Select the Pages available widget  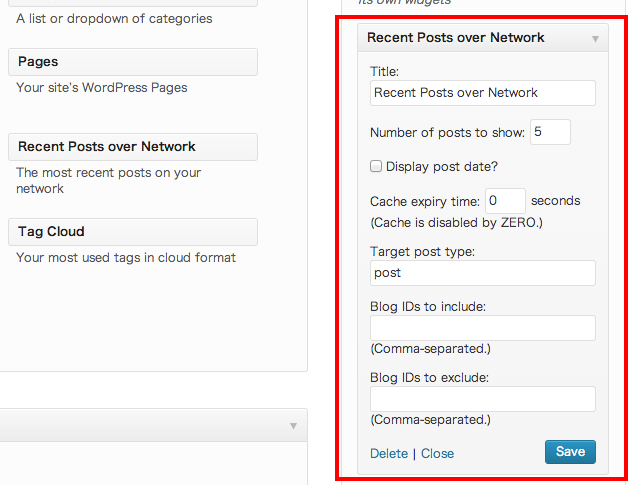pyautogui.click(x=133, y=62)
